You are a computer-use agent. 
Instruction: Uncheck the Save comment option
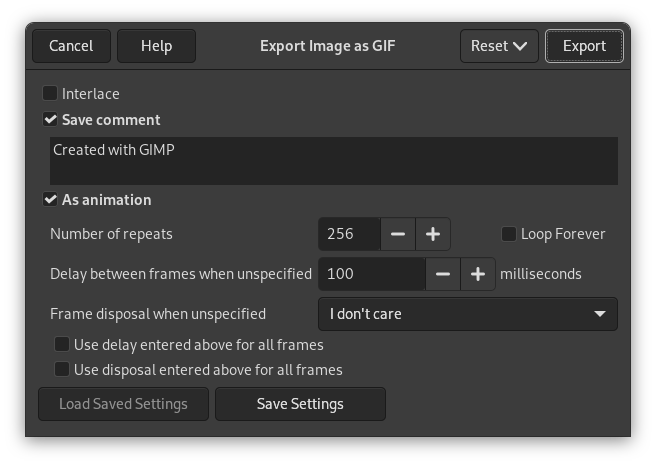tap(50, 120)
